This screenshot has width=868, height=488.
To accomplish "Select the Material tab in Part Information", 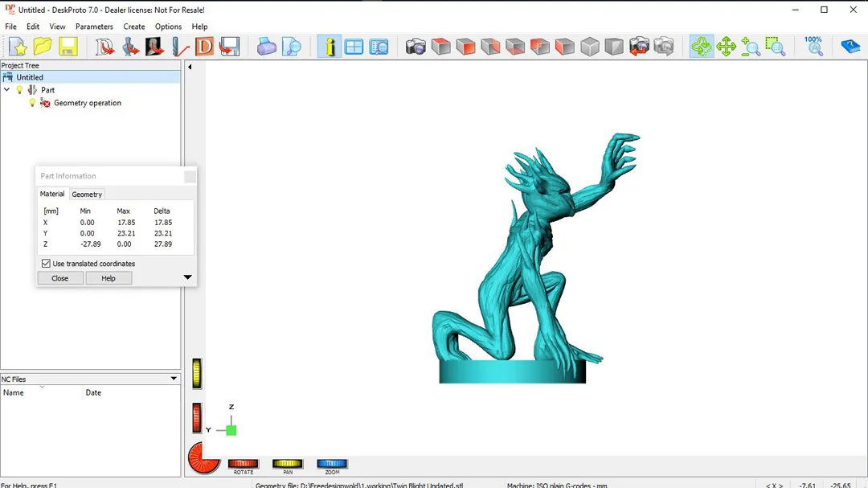I will pos(52,194).
